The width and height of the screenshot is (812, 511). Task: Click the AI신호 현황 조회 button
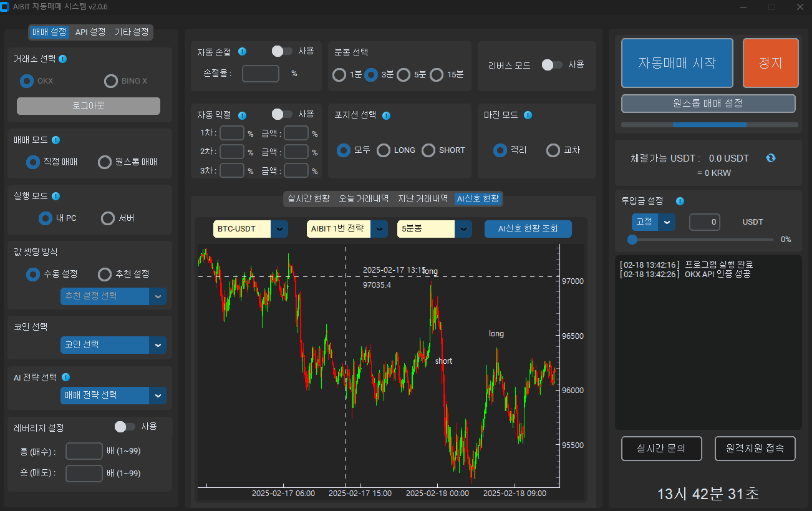click(x=528, y=229)
